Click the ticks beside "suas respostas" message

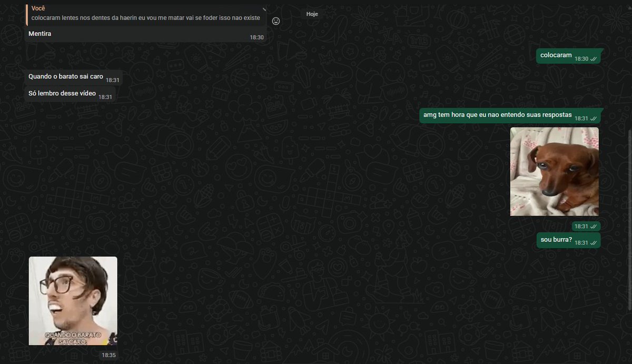(x=594, y=119)
